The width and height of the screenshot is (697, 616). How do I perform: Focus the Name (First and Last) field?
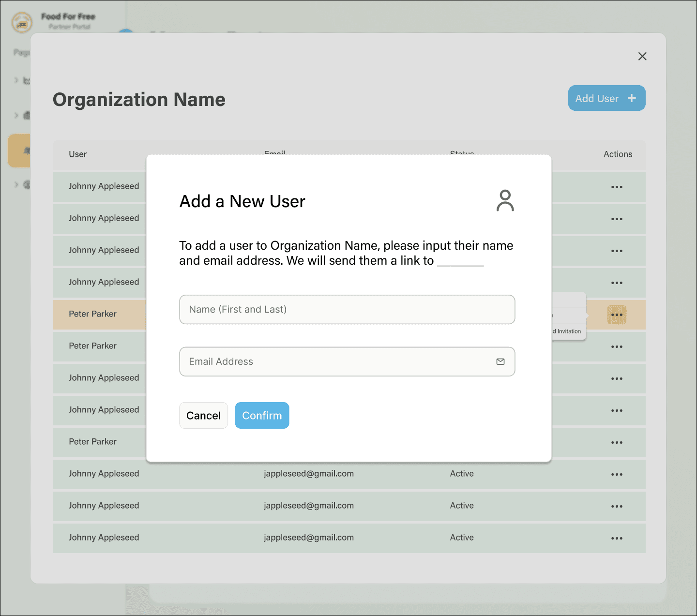click(x=347, y=310)
